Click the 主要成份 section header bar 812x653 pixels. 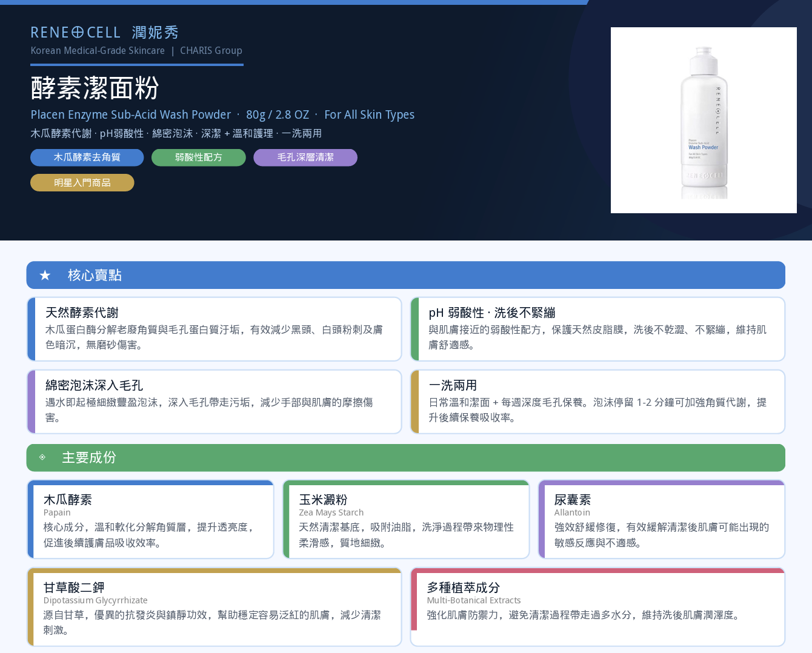(406, 457)
